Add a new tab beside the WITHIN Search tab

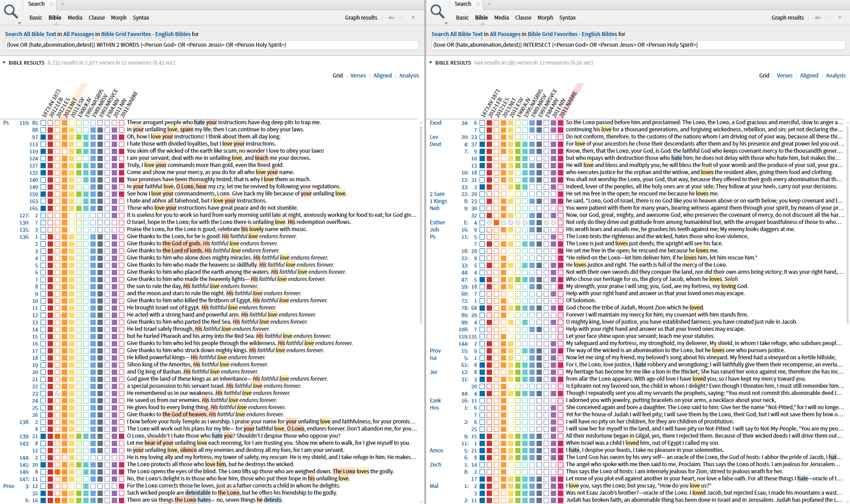pos(62,4)
